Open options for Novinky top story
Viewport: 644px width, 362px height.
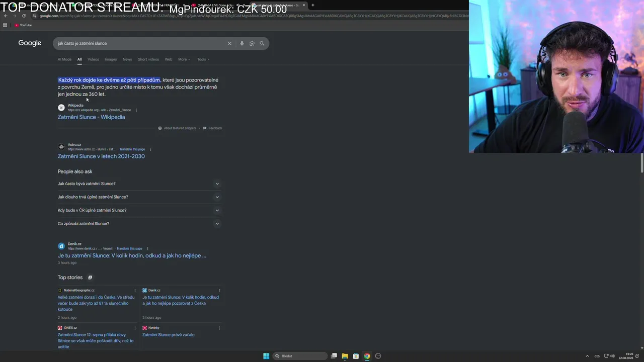(219, 328)
